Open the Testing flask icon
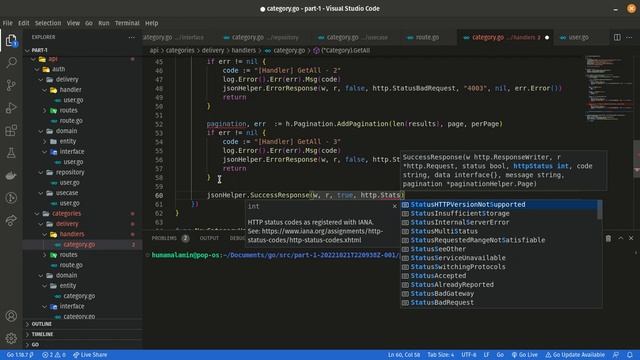 point(11,153)
